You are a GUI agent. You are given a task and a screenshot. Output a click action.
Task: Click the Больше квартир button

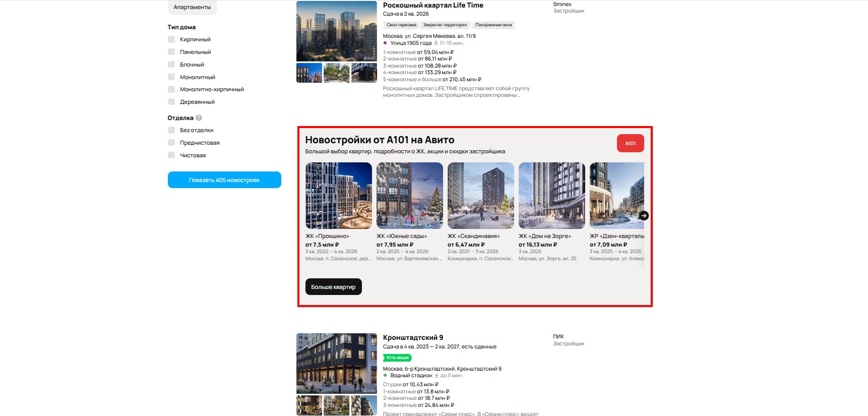(x=333, y=287)
